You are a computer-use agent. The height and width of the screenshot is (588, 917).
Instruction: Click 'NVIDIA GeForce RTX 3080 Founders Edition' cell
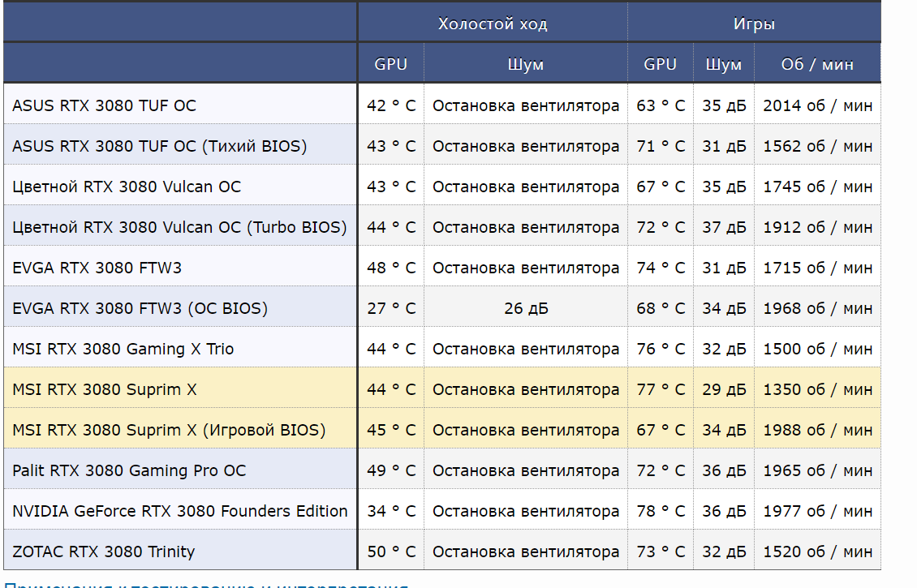coord(179,511)
